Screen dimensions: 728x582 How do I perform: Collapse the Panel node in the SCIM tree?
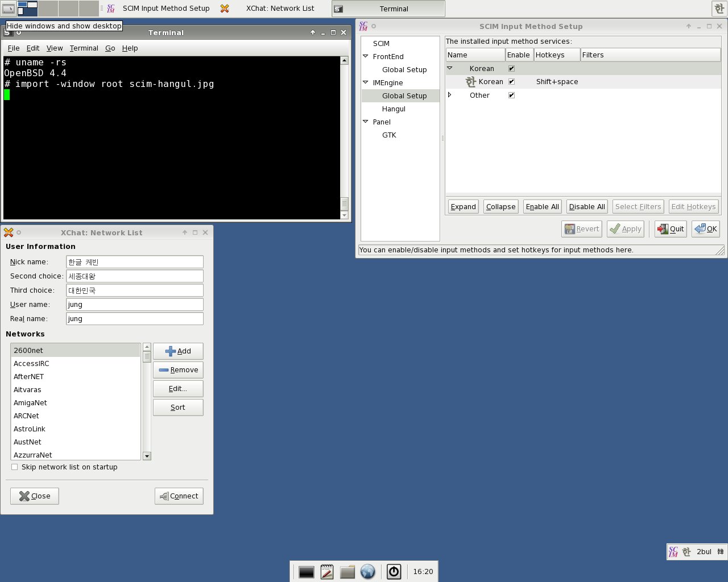366,122
